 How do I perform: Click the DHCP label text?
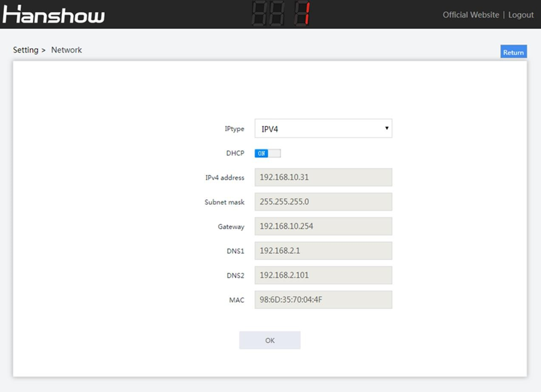pyautogui.click(x=235, y=153)
